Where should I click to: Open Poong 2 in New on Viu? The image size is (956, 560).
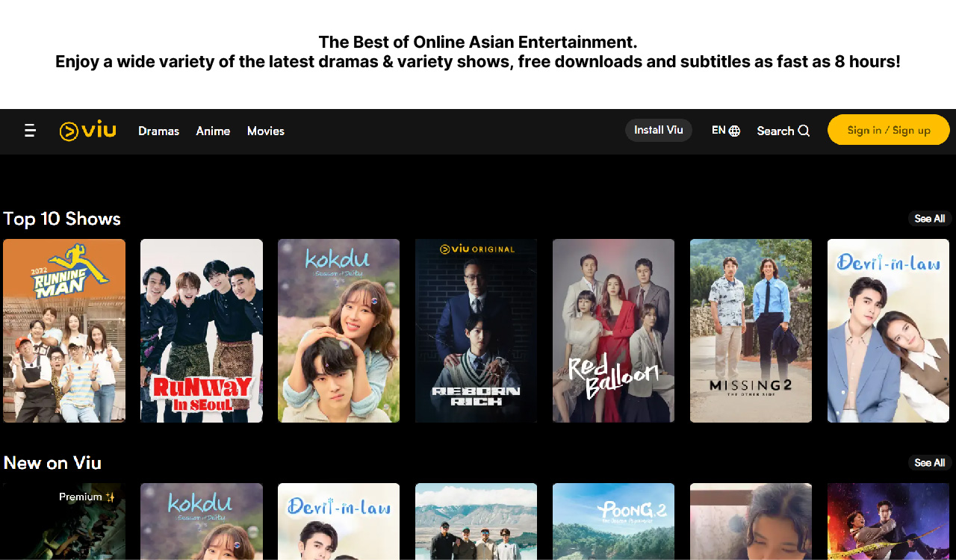click(613, 521)
